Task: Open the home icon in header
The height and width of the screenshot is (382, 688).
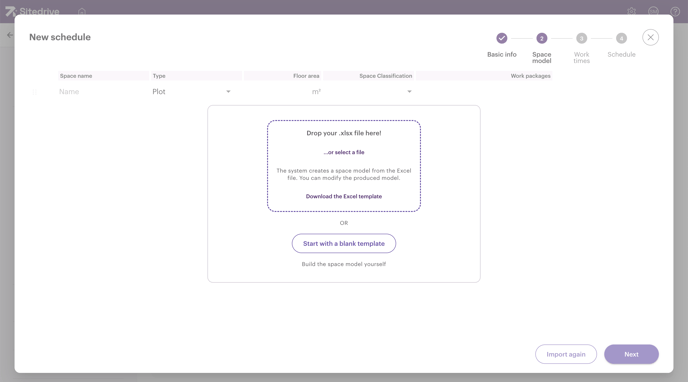Action: [82, 11]
